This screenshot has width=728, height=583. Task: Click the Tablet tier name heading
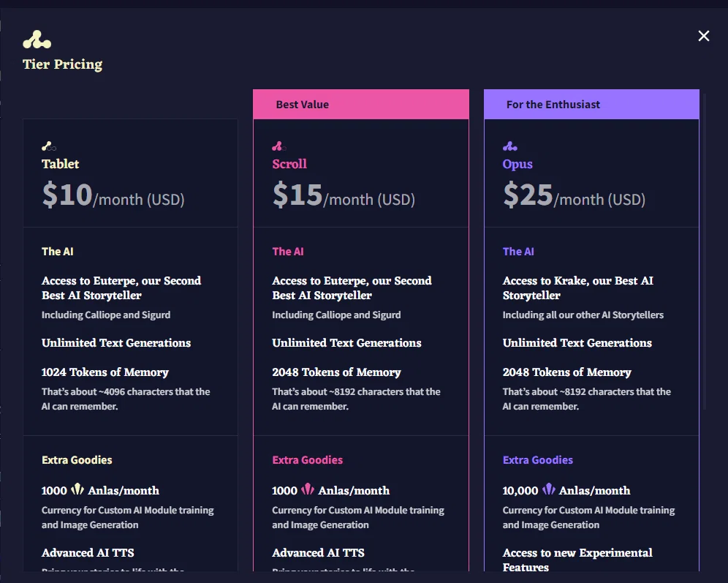click(61, 164)
